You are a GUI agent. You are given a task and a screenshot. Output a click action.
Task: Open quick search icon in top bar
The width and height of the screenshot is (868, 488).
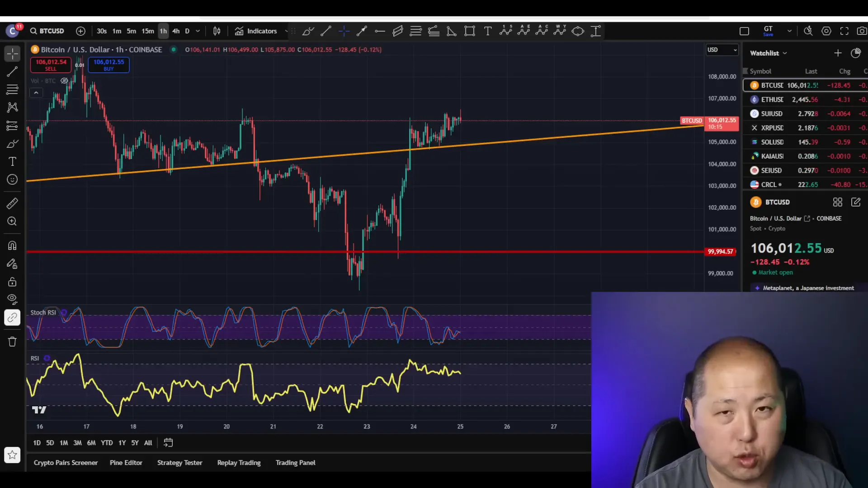click(x=808, y=31)
